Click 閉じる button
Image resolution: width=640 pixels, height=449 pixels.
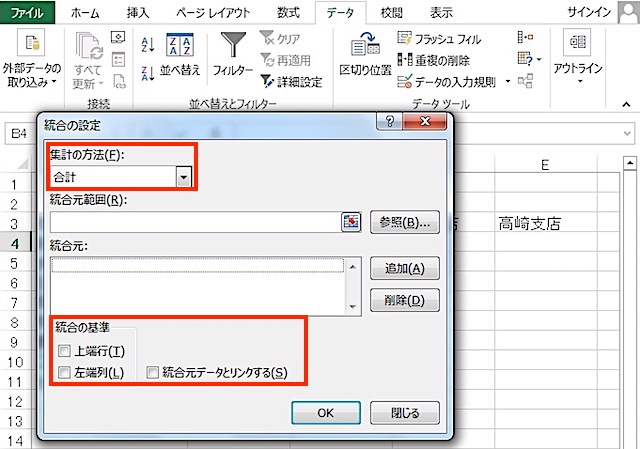[404, 413]
